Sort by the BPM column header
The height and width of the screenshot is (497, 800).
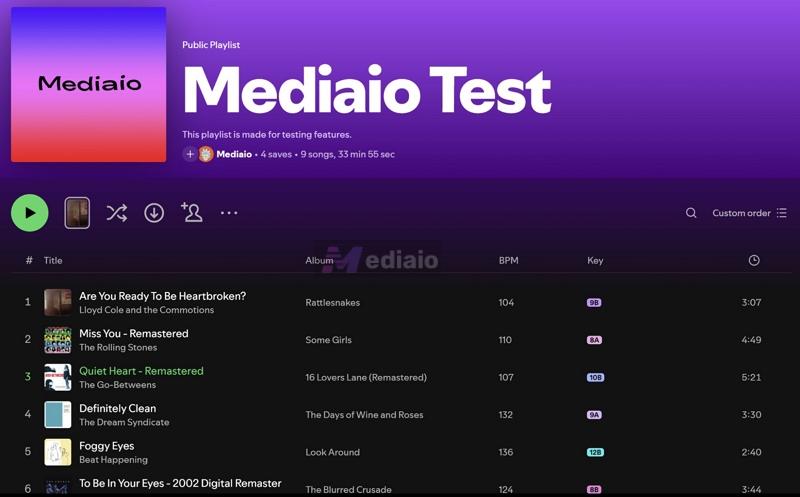[x=508, y=260]
